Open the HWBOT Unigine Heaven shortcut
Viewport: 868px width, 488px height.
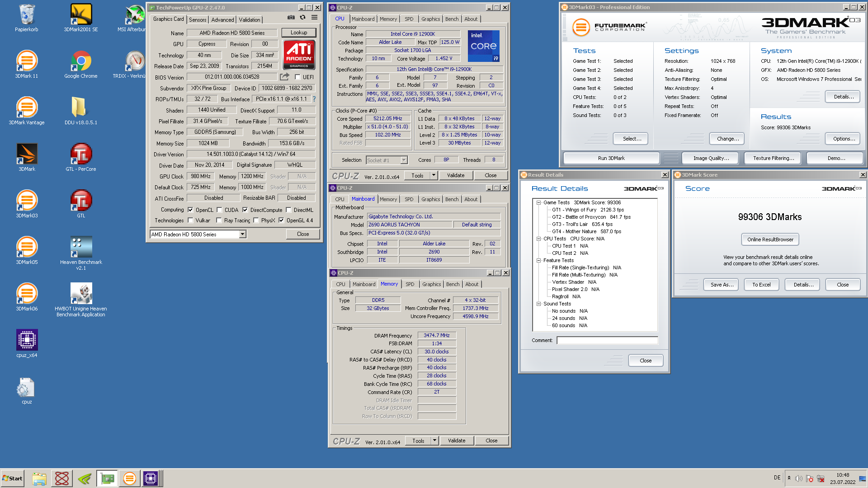tap(81, 300)
